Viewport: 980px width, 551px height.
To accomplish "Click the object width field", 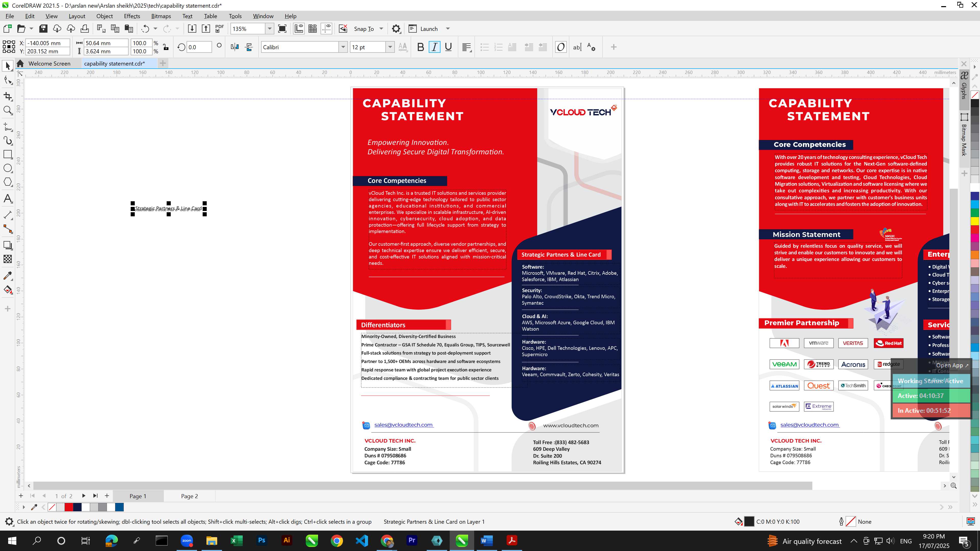I will pos(106,43).
